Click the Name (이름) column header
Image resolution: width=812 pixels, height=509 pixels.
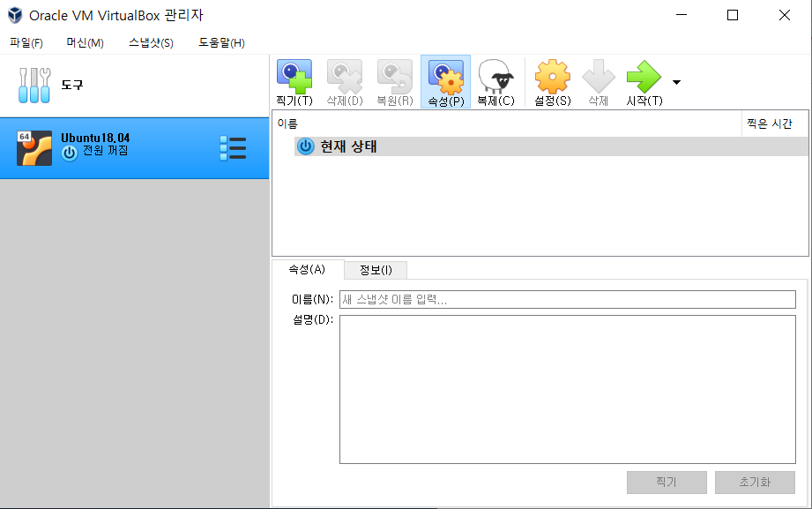tap(507, 124)
